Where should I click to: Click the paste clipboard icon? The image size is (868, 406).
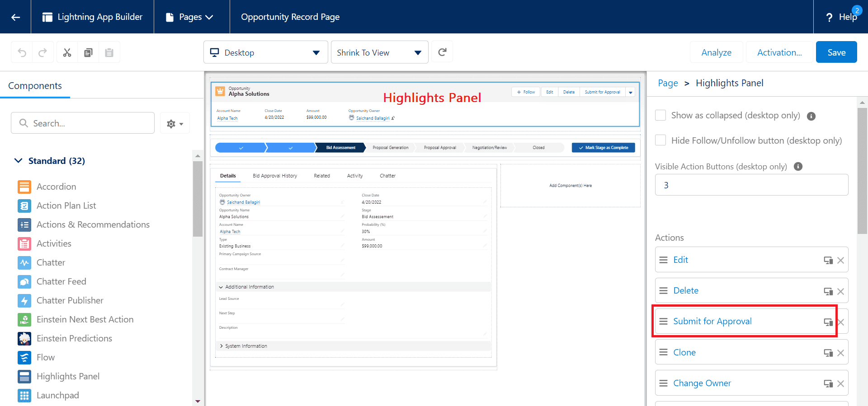pyautogui.click(x=109, y=52)
